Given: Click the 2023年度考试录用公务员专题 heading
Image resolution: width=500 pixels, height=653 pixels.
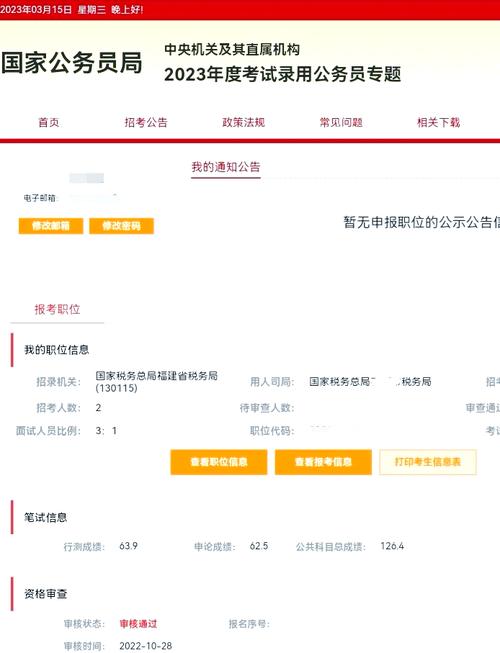Looking at the screenshot, I should [x=283, y=75].
